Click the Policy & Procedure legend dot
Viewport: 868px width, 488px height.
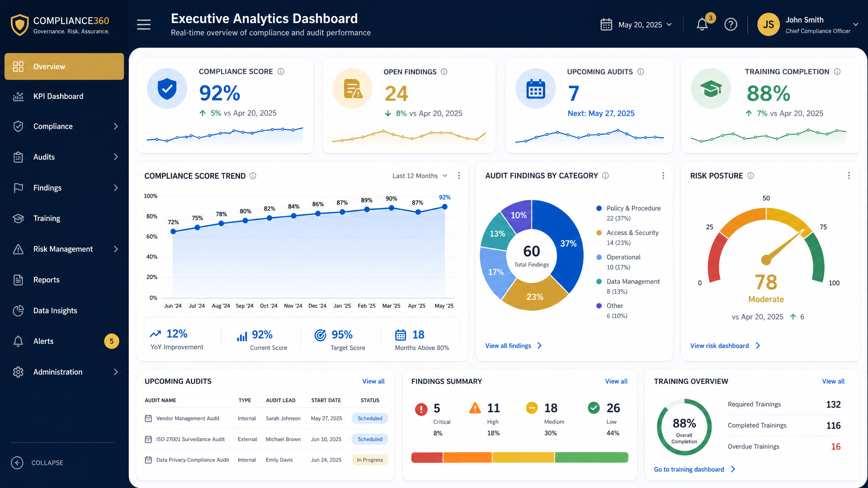599,208
